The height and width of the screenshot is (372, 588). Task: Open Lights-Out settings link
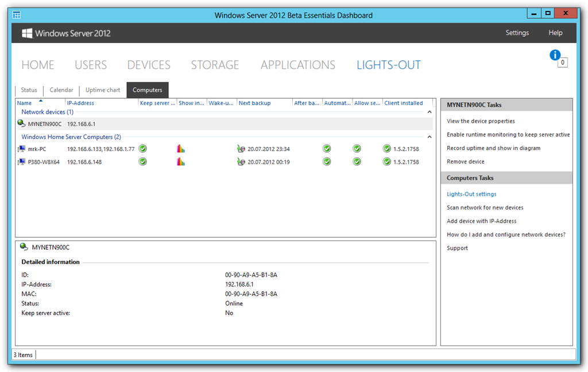471,194
